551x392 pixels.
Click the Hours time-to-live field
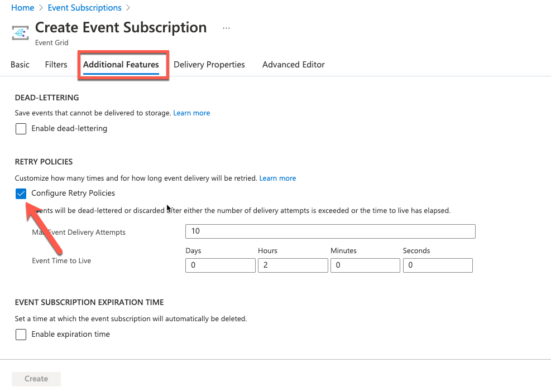(x=293, y=265)
